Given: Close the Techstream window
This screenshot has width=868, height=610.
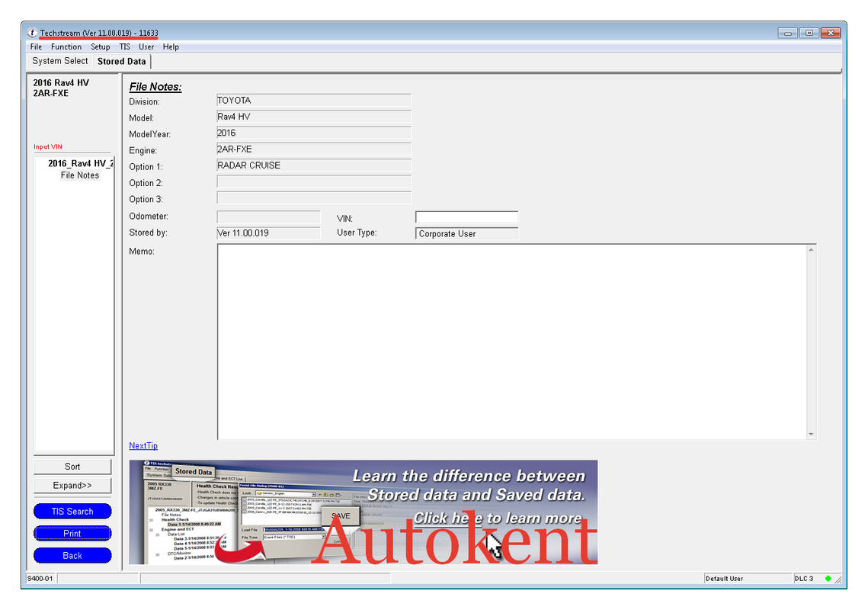Looking at the screenshot, I should pos(831,34).
